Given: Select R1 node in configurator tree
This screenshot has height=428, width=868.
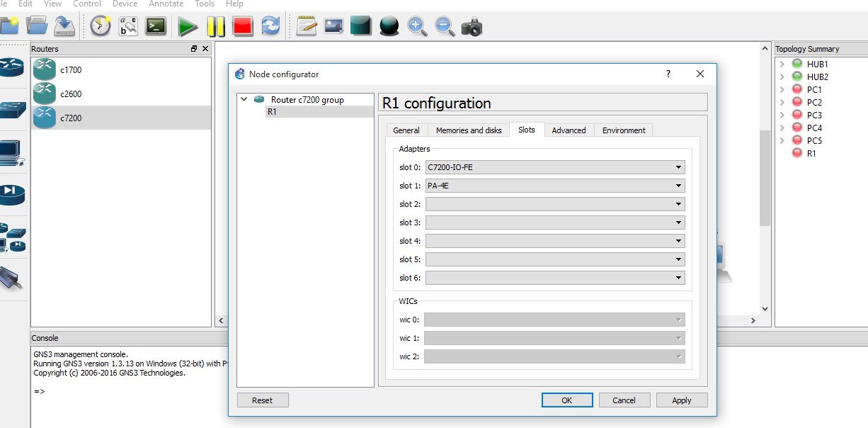Looking at the screenshot, I should 272,111.
